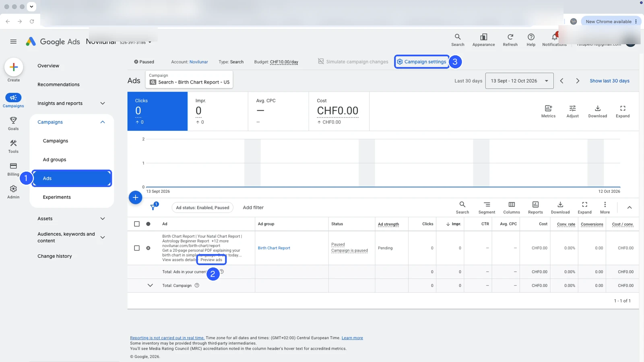644x362 pixels.
Task: Expand the Assets sidebar section
Action: point(103,218)
